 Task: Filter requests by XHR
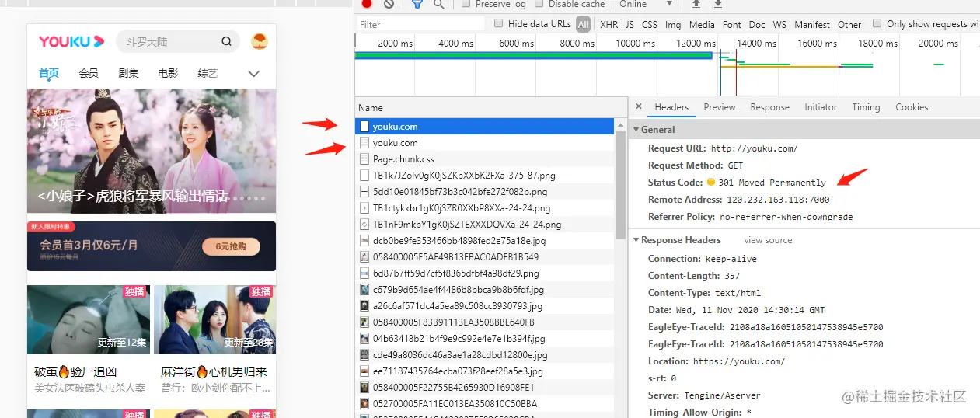pyautogui.click(x=609, y=25)
